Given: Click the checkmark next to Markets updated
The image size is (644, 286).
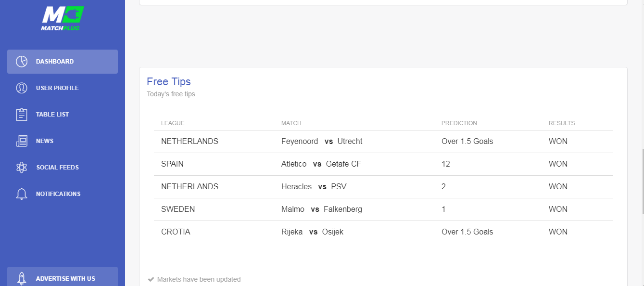Looking at the screenshot, I should [x=151, y=279].
